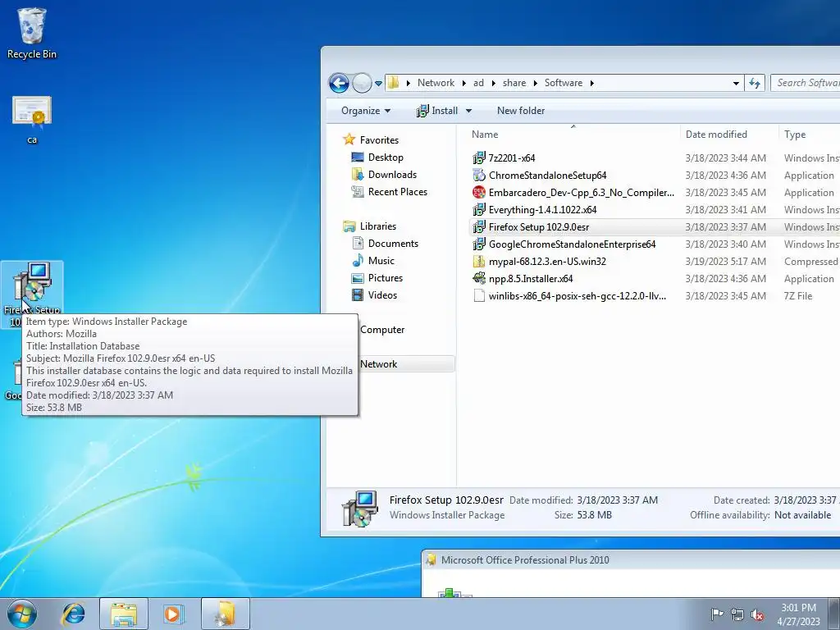Click the Action Center flag tray icon
The image size is (840, 630).
point(717,614)
